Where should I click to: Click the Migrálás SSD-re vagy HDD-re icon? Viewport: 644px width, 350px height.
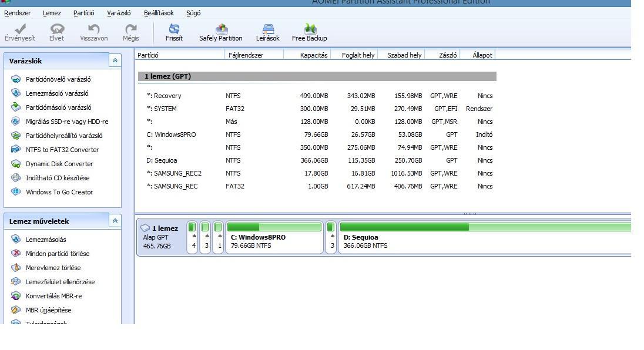point(16,122)
